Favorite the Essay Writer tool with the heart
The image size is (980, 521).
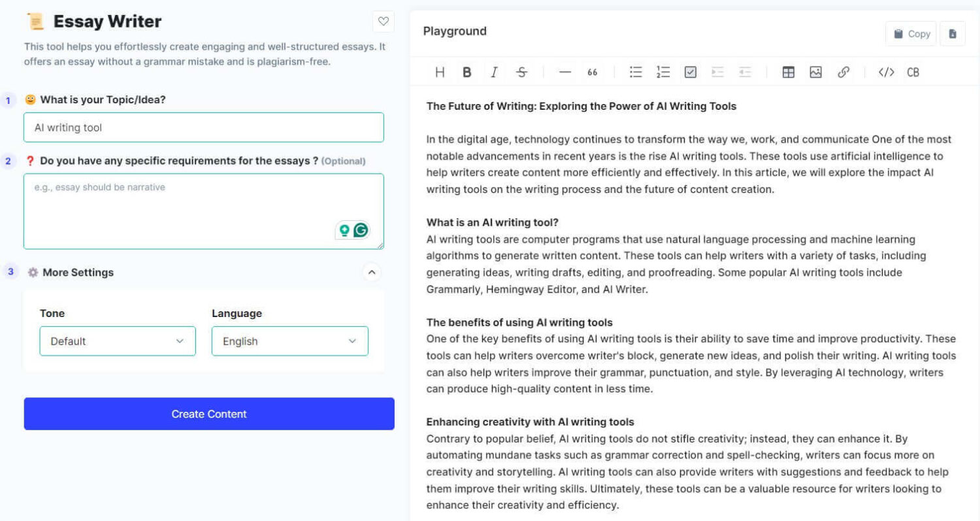[x=384, y=22]
